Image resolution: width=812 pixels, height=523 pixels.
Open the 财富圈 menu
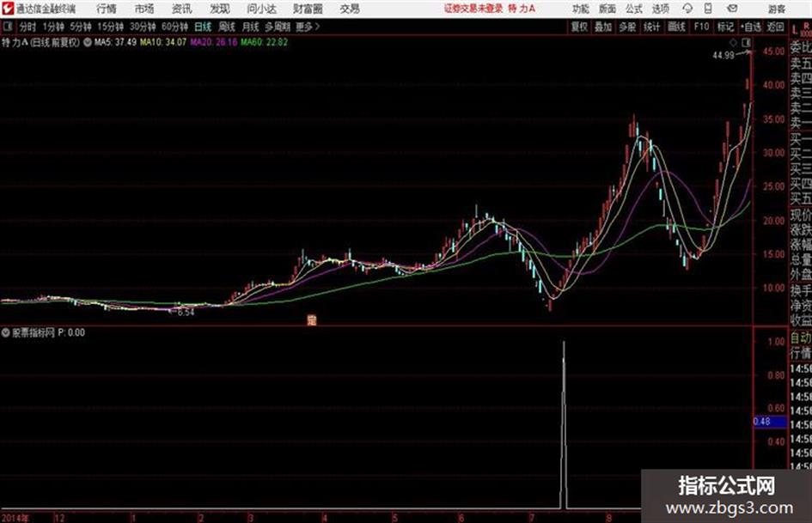[308, 9]
